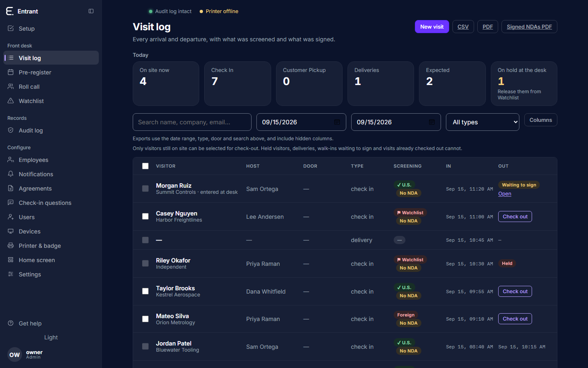This screenshot has height=368, width=588.
Task: Open the start date calendar picker icon
Action: (x=337, y=122)
